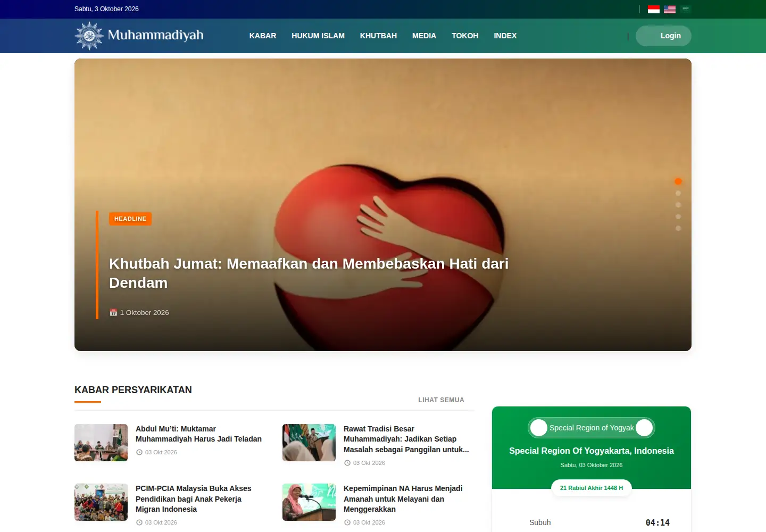The image size is (766, 532).
Task: Select the active orange carousel dot
Action: (x=678, y=181)
